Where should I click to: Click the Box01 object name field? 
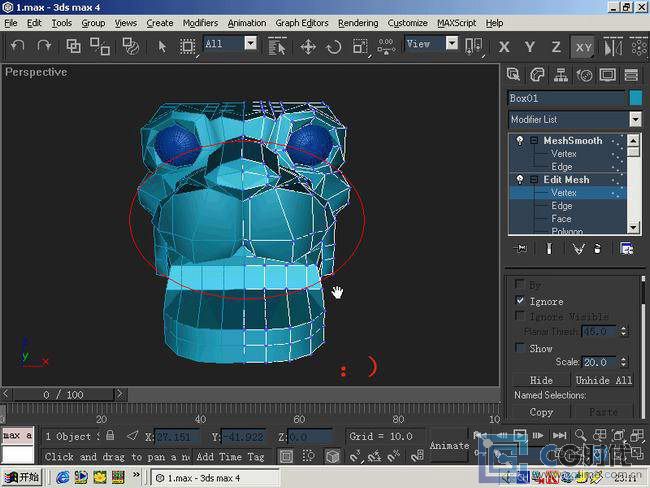tap(567, 98)
